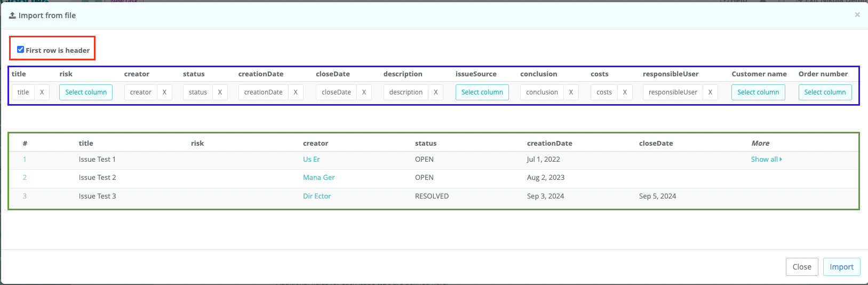Open Select column dropdown for risk
This screenshot has width=868, height=285.
pyautogui.click(x=86, y=92)
